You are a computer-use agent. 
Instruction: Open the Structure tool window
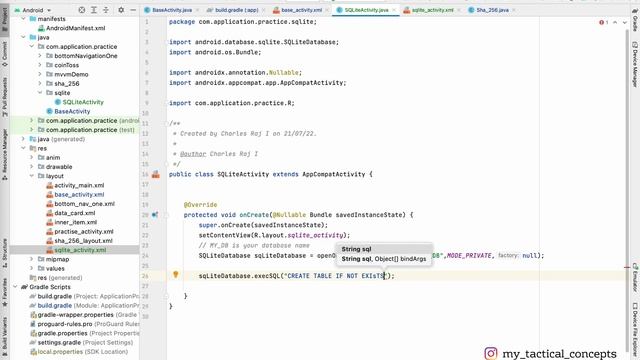4,253
